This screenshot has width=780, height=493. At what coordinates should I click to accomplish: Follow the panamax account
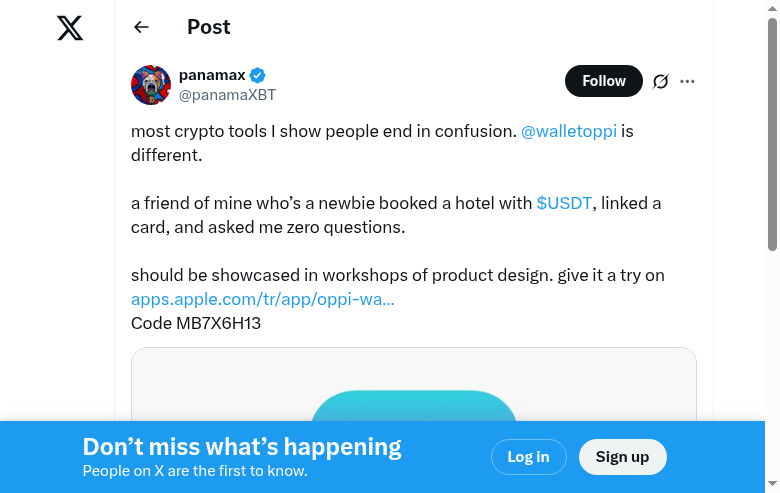(x=604, y=81)
